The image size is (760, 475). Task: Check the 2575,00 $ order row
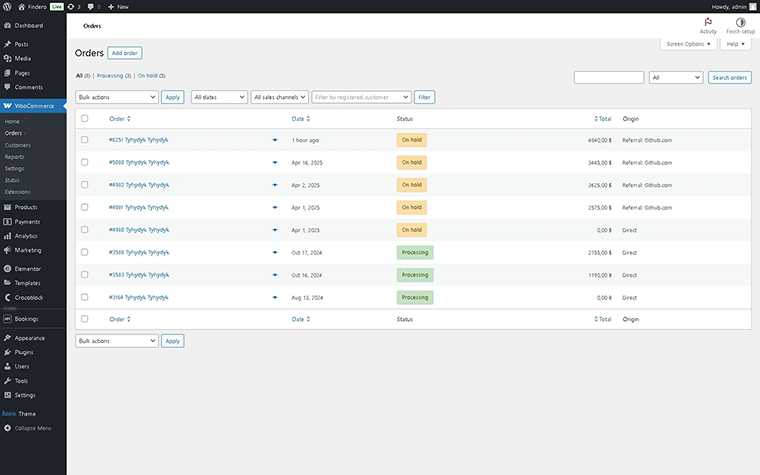pyautogui.click(x=84, y=207)
